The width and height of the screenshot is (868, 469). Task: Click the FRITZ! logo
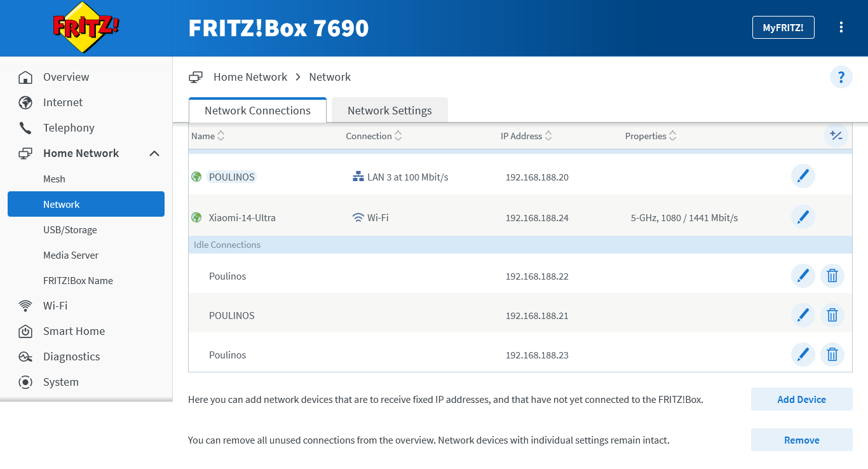click(x=86, y=27)
